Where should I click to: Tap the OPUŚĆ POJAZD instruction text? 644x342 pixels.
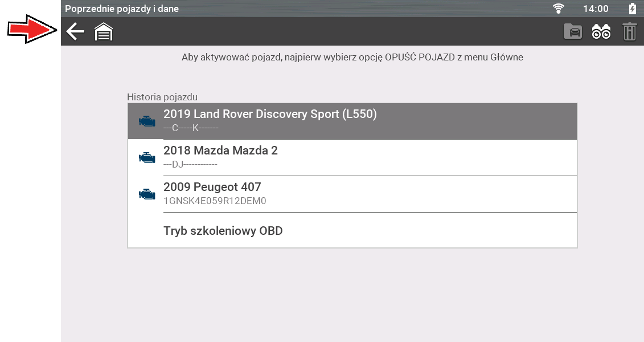coord(352,57)
